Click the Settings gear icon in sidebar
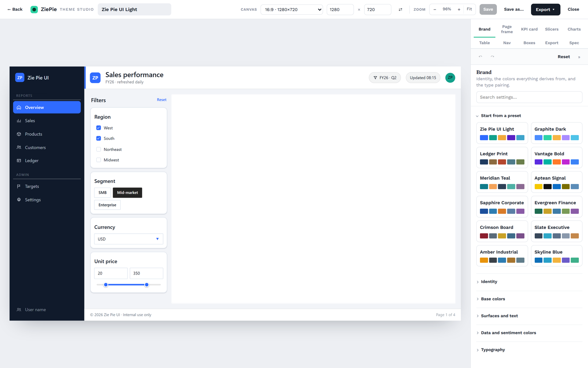 click(x=19, y=200)
